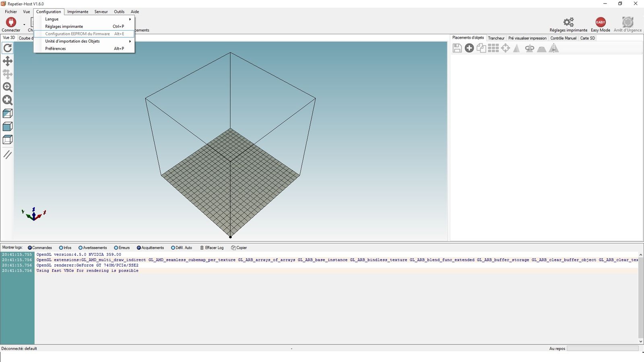Image resolution: width=644 pixels, height=362 pixels.
Task: Click the red Connecter plug icon
Action: click(11, 22)
